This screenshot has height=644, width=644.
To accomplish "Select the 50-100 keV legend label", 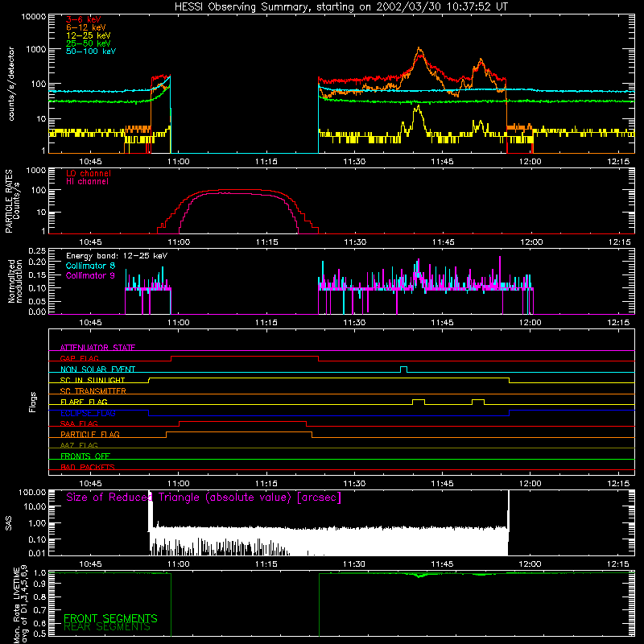I will click(91, 51).
